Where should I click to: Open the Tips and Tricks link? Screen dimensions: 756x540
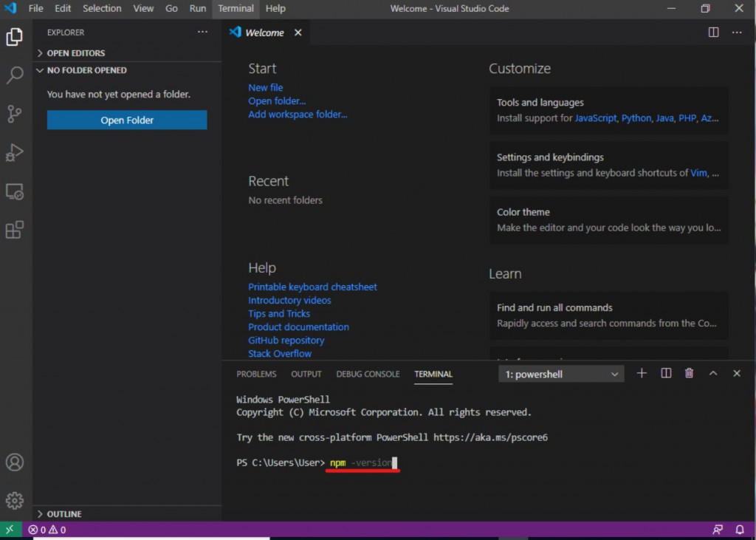278,314
